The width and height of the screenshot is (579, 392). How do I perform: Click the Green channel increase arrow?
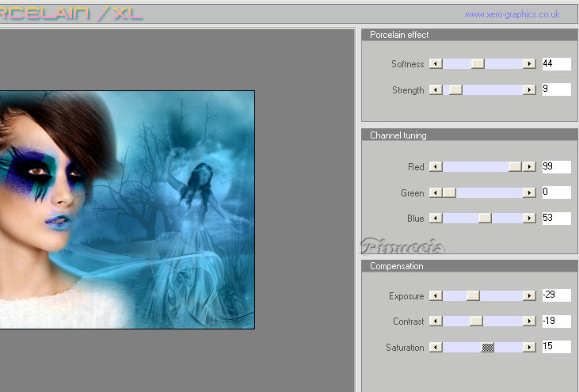(530, 192)
